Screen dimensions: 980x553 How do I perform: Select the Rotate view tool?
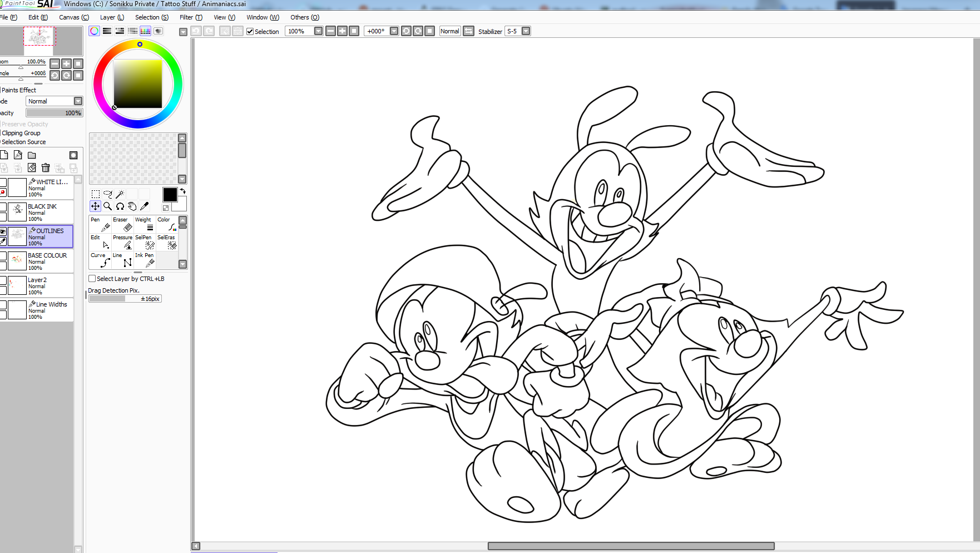(x=120, y=206)
